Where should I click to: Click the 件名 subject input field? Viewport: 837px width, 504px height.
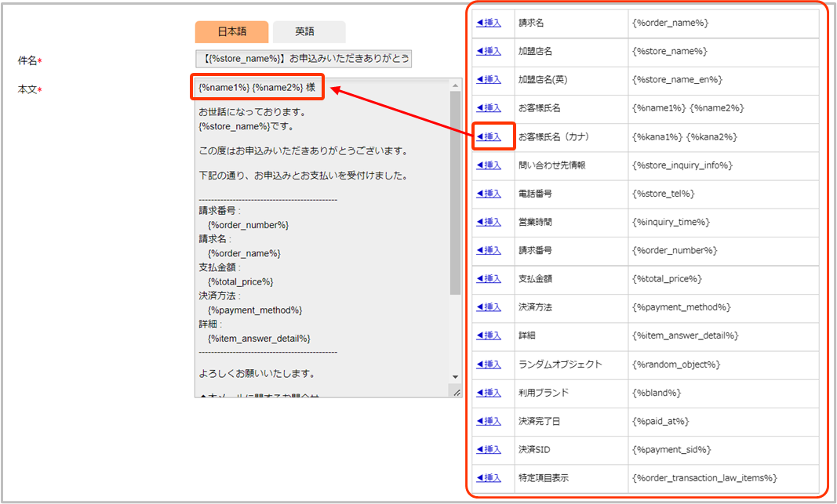(x=303, y=59)
